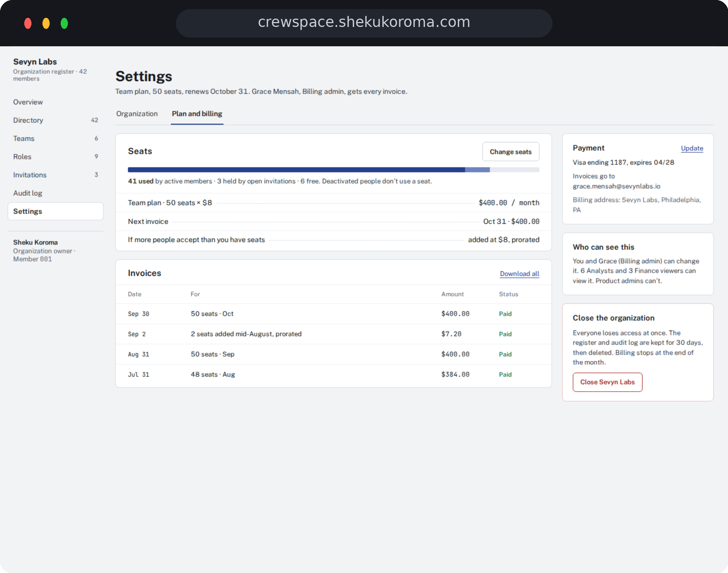Click the seats usage progress bar
The width and height of the screenshot is (728, 573).
click(333, 170)
